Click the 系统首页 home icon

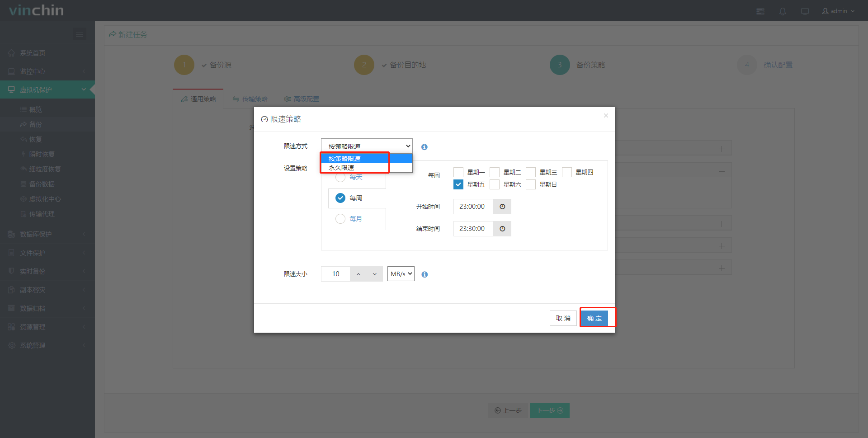coord(12,53)
